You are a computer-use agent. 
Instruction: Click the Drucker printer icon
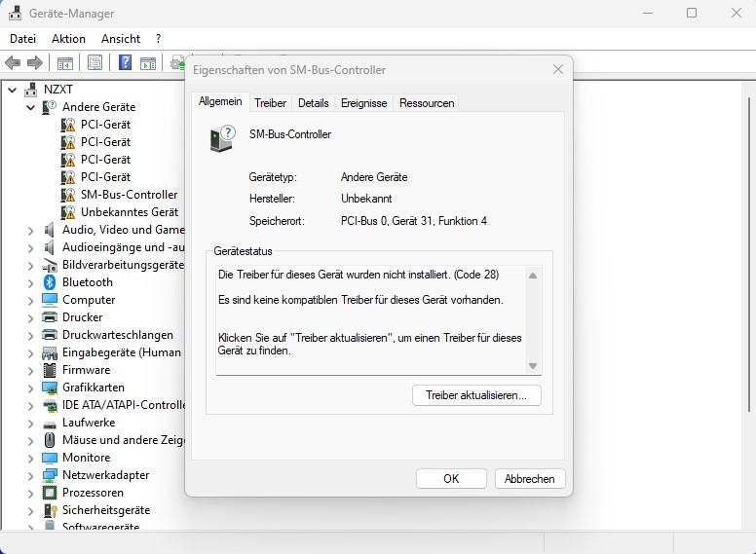(x=49, y=317)
